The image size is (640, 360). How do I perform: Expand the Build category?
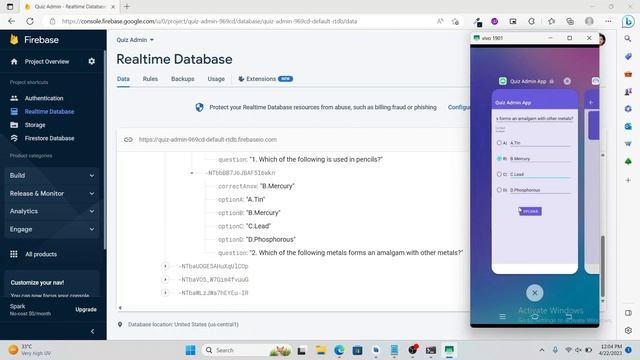pos(52,176)
